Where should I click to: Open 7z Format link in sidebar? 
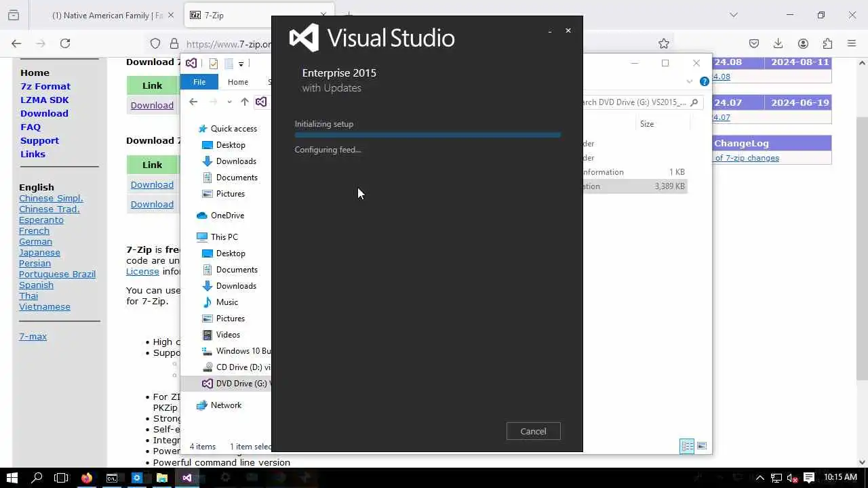(45, 86)
